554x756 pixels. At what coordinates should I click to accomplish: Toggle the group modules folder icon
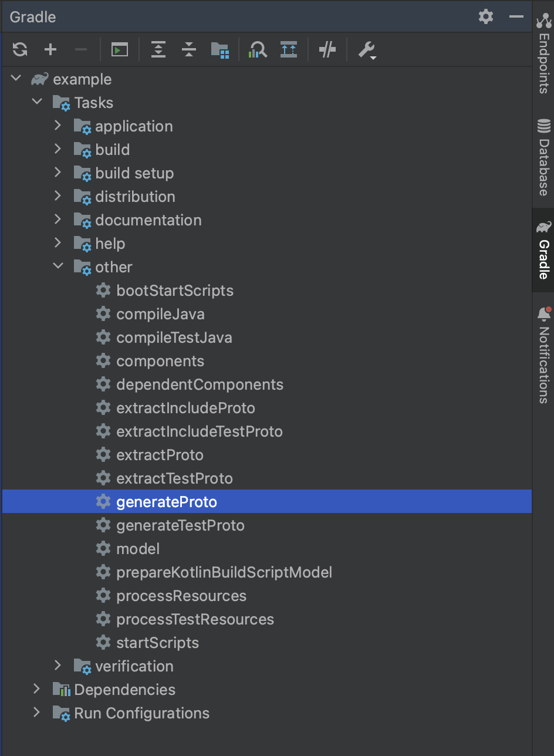point(219,50)
